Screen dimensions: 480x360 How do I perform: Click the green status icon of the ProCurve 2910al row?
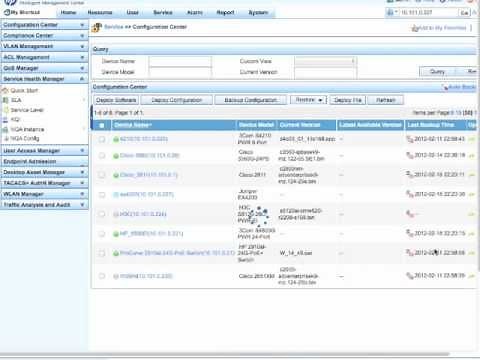(116, 253)
